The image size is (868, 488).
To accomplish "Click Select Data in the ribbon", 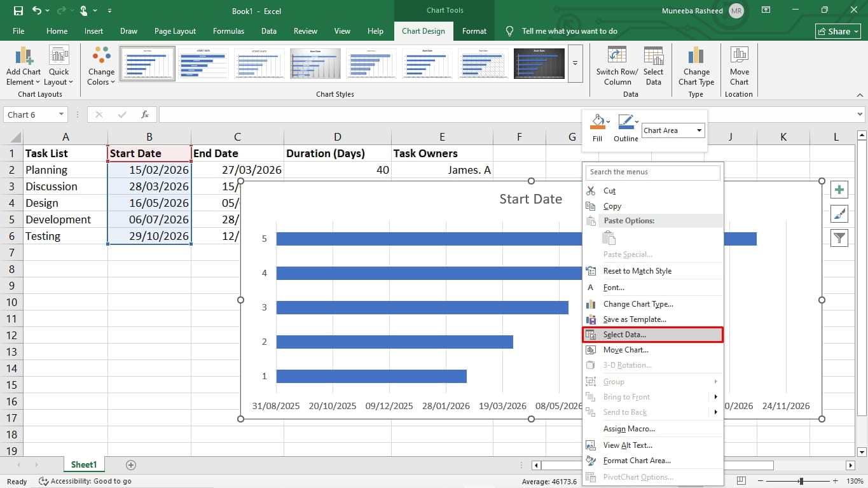I will [x=653, y=66].
